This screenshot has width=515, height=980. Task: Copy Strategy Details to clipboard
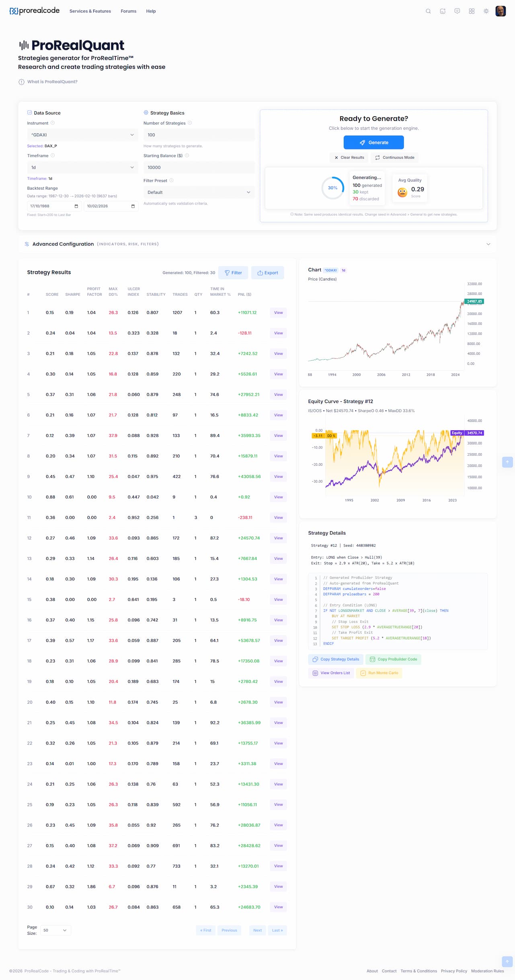tap(336, 659)
